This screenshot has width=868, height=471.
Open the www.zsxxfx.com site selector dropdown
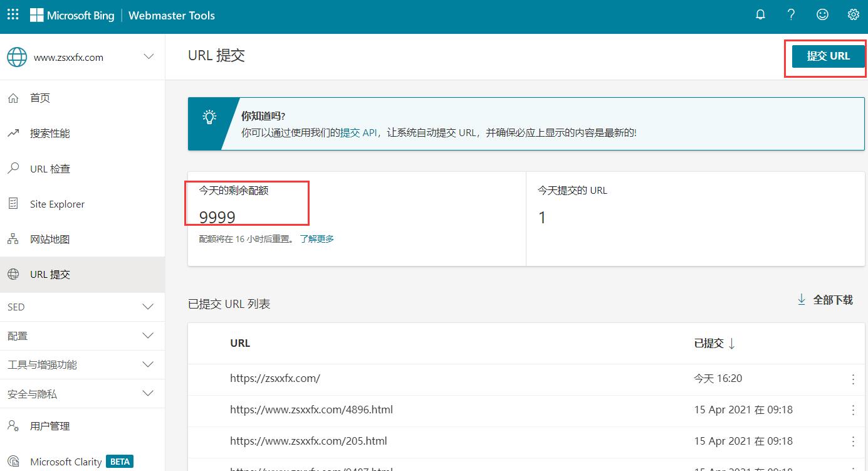149,56
